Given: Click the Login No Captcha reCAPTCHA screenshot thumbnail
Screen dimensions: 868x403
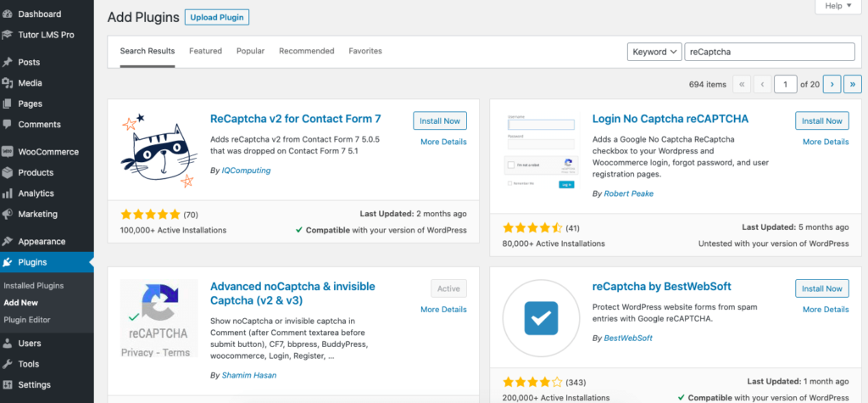Looking at the screenshot, I should 542,150.
